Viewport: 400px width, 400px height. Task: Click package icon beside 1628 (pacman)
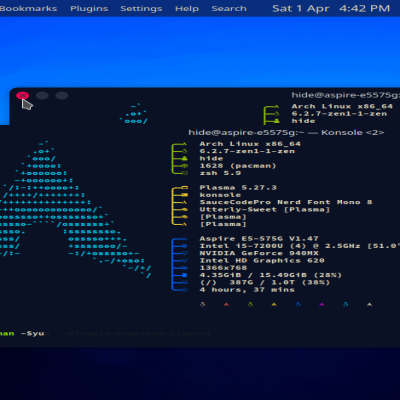[184, 166]
